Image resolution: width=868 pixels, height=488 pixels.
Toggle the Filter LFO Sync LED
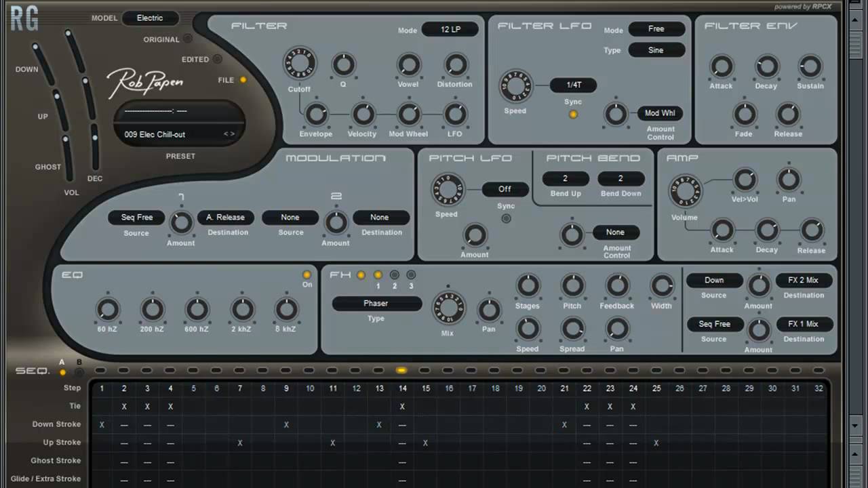pos(573,115)
